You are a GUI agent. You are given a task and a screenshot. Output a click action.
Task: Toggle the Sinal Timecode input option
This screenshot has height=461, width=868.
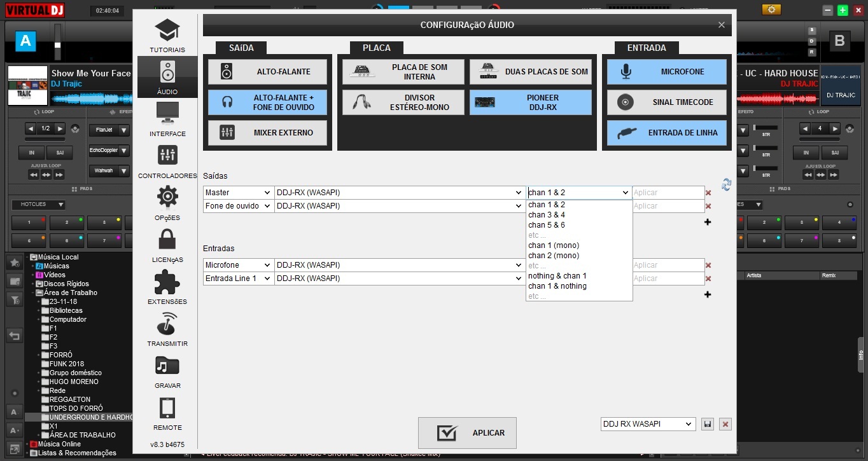[x=666, y=102]
